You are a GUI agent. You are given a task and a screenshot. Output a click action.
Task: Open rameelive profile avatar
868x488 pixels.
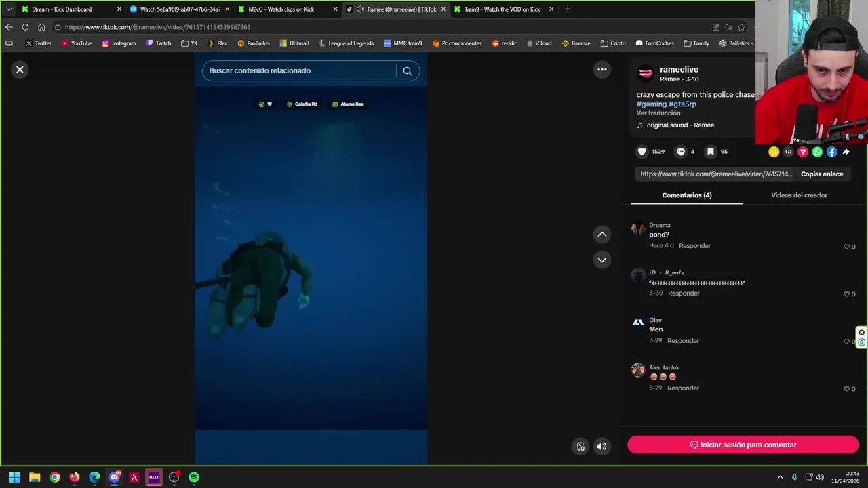coord(646,73)
